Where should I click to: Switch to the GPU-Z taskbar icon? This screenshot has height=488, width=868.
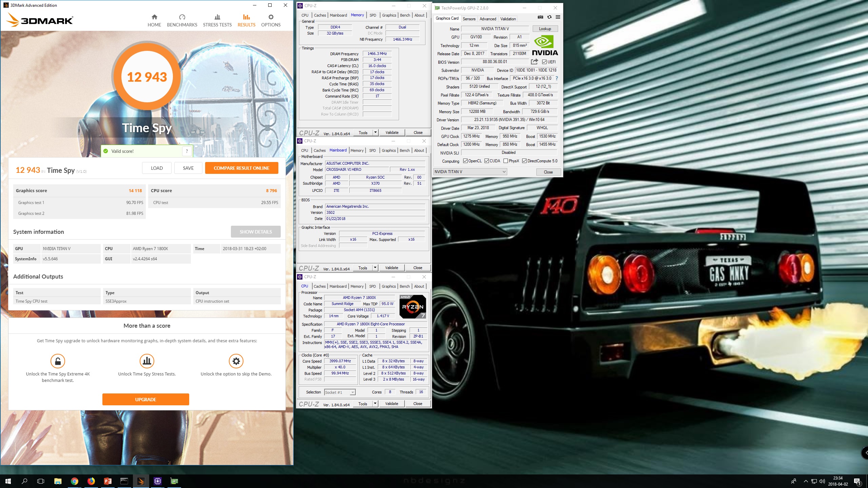point(174,481)
